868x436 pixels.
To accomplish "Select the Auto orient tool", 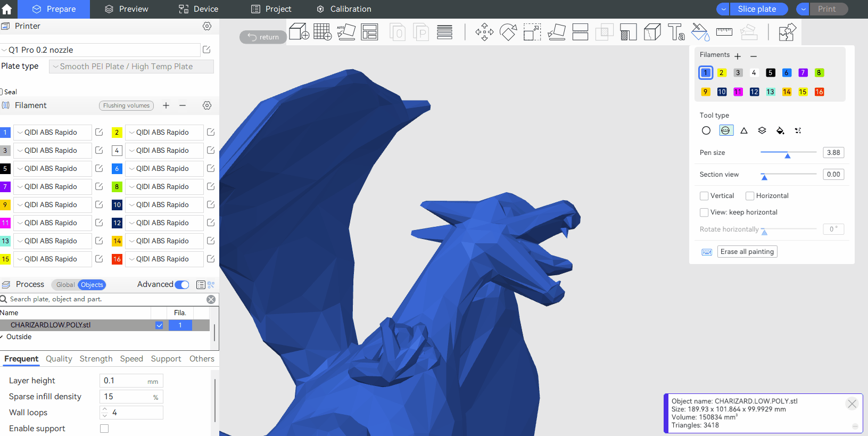I will point(346,32).
